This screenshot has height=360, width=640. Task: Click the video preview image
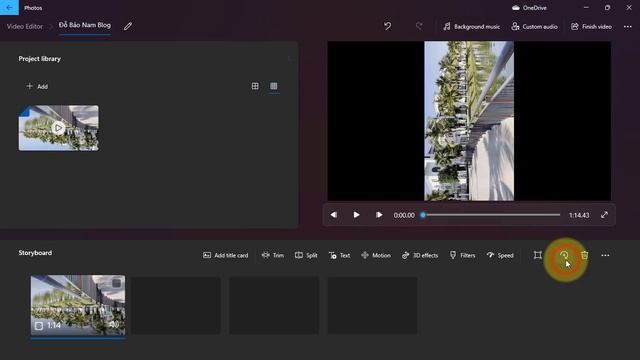469,121
